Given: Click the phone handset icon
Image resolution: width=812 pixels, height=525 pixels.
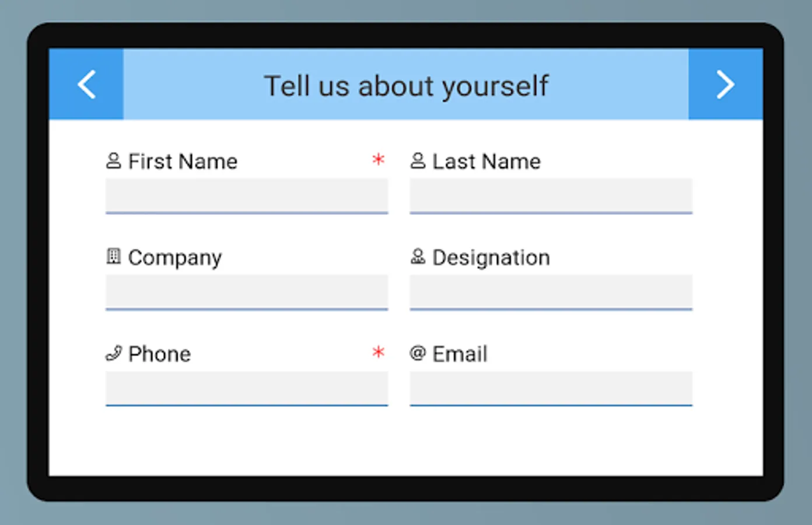Looking at the screenshot, I should [x=114, y=353].
